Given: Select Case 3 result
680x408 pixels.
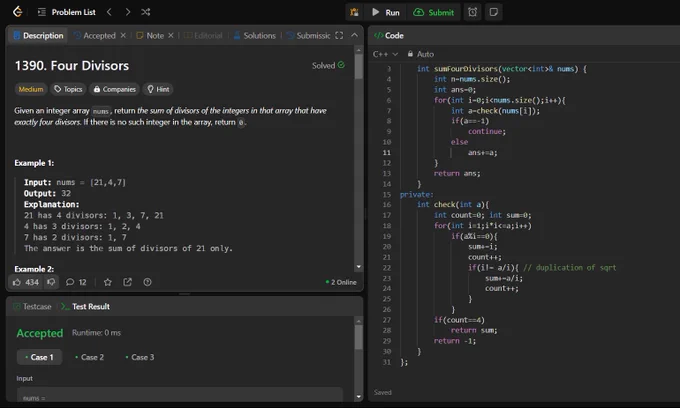Looking at the screenshot, I should pos(140,357).
